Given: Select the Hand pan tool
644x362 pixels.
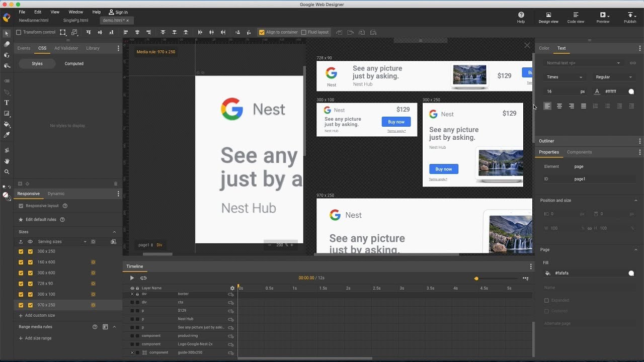Looking at the screenshot, I should pos(7,161).
